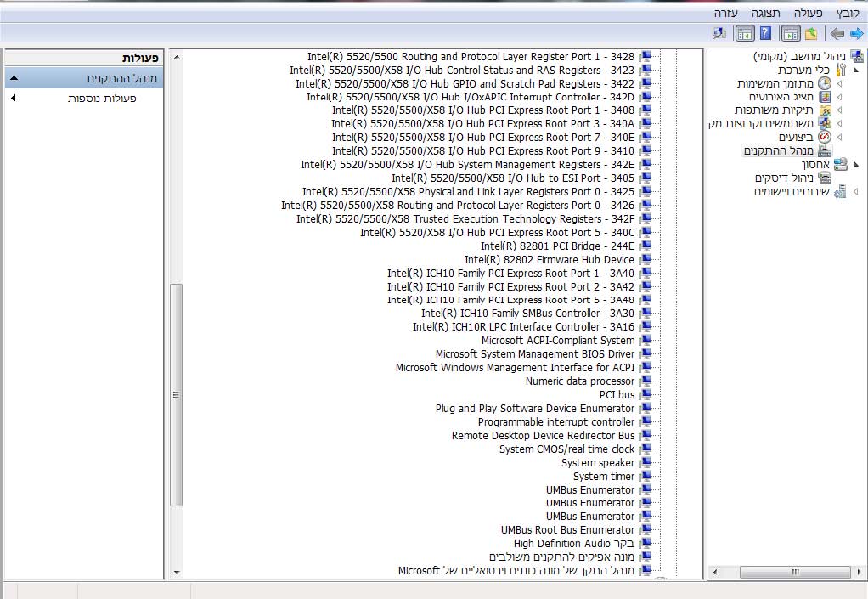The image size is (868, 599).
Task: Expand the מתזמן המשימות tree node
Action: [x=840, y=83]
